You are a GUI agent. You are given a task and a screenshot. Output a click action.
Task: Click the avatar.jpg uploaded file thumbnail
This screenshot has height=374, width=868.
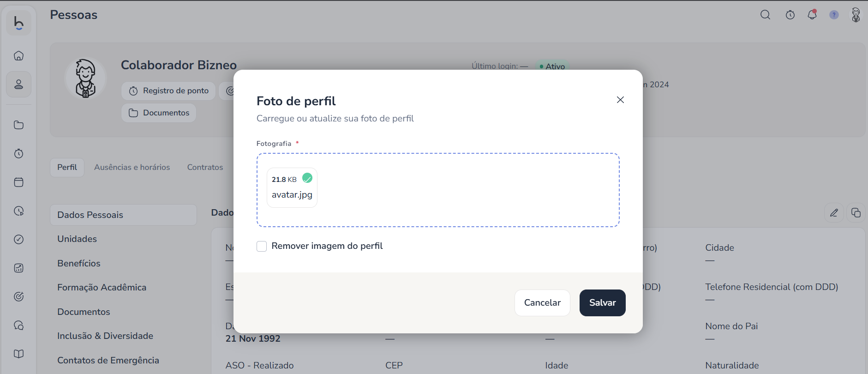[x=292, y=188]
